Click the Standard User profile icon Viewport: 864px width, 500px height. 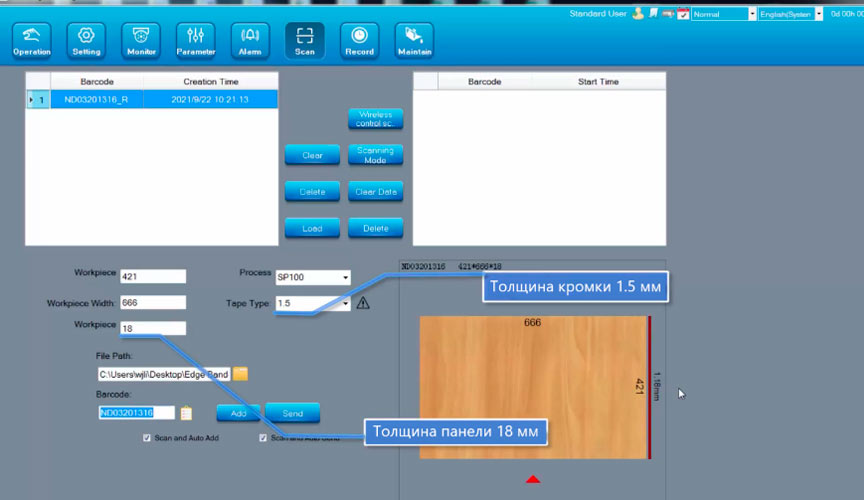(637, 14)
